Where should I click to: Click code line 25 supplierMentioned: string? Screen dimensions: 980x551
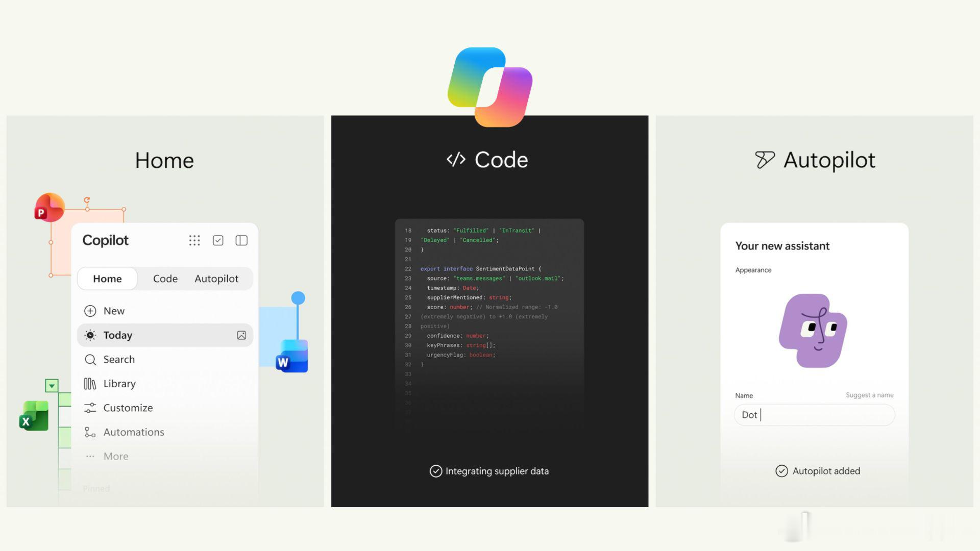tap(469, 297)
